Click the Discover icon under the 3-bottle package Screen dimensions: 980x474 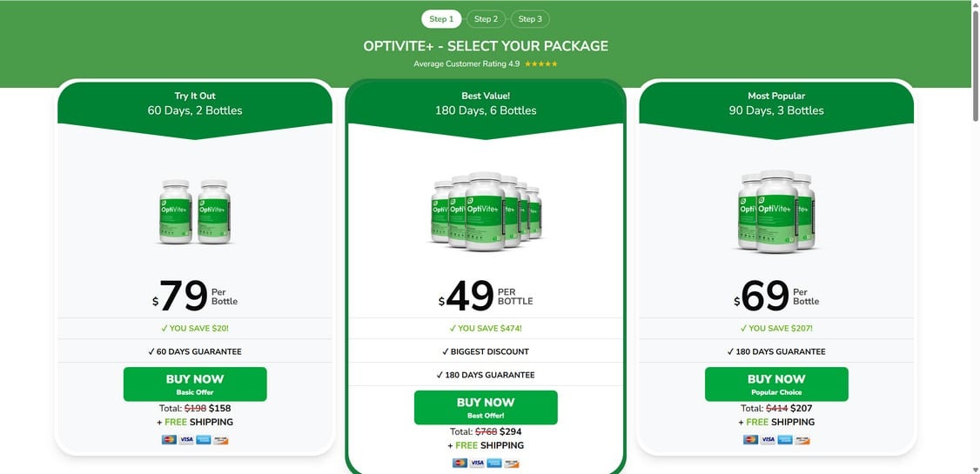pyautogui.click(x=802, y=440)
